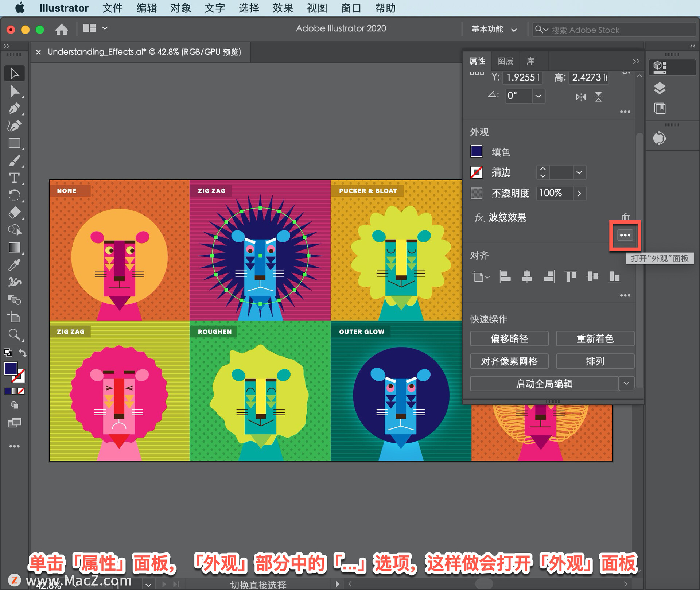Click the Y position value field

coord(523,78)
